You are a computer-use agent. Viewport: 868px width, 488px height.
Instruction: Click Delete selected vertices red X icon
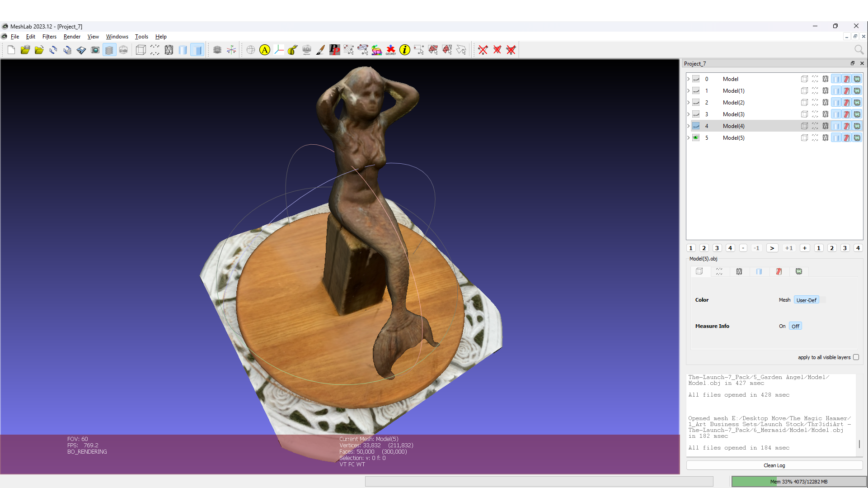(x=483, y=50)
